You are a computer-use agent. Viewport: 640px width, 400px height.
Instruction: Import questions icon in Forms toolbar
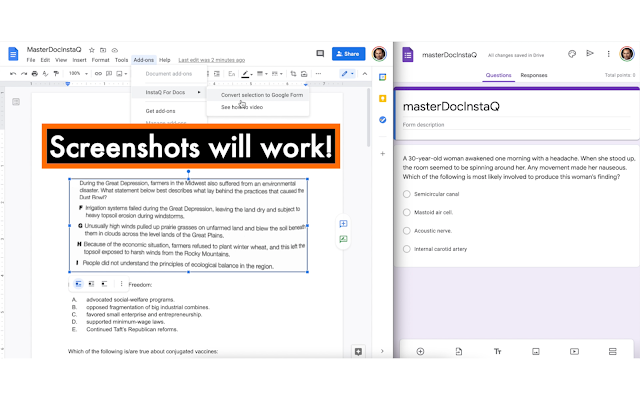[459, 351]
